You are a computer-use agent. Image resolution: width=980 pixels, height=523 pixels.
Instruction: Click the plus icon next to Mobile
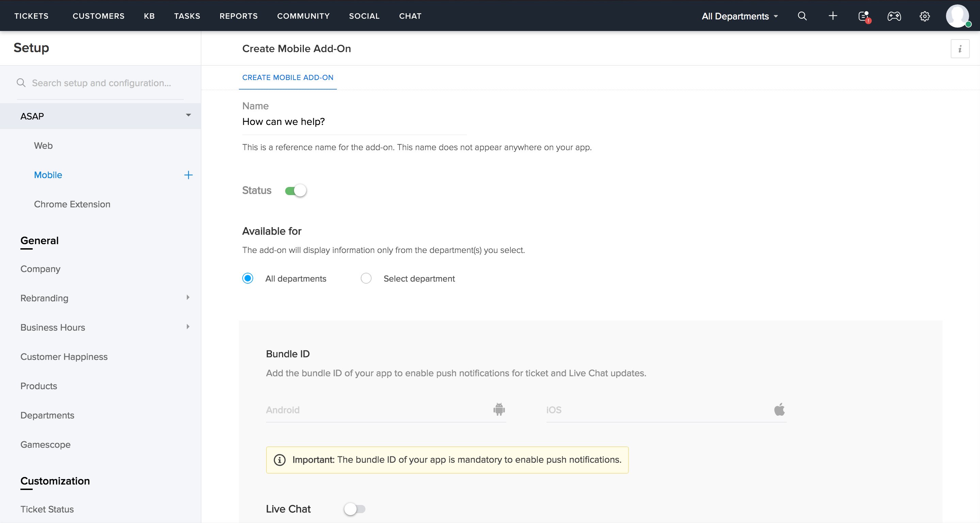pos(188,175)
